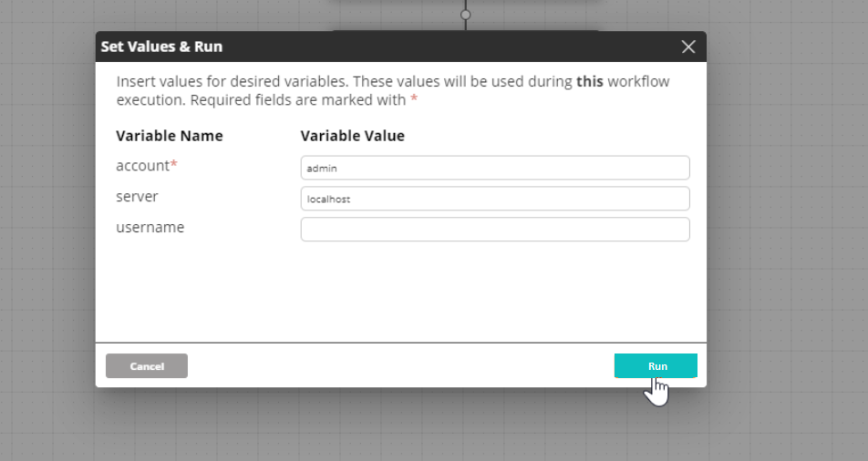
Task: Click the workflow connector circle above the dialog
Action: 466,15
